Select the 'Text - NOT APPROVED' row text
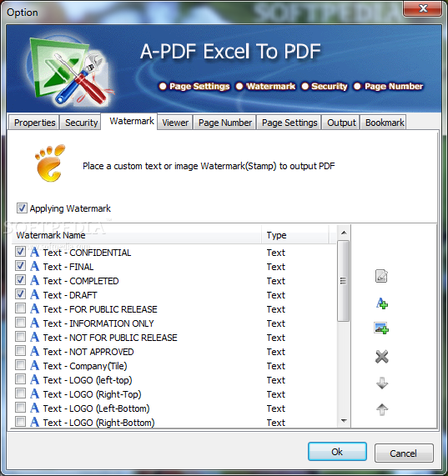The width and height of the screenshot is (448, 476). [x=88, y=352]
